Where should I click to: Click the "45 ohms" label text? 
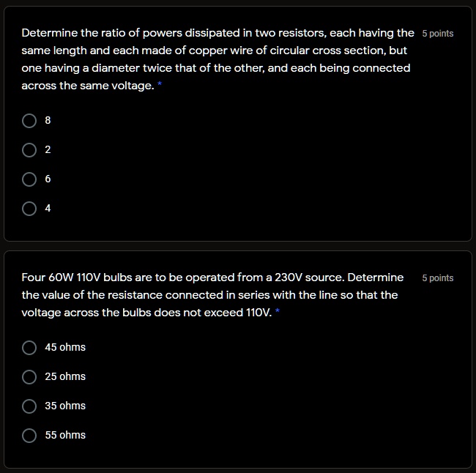tap(65, 347)
